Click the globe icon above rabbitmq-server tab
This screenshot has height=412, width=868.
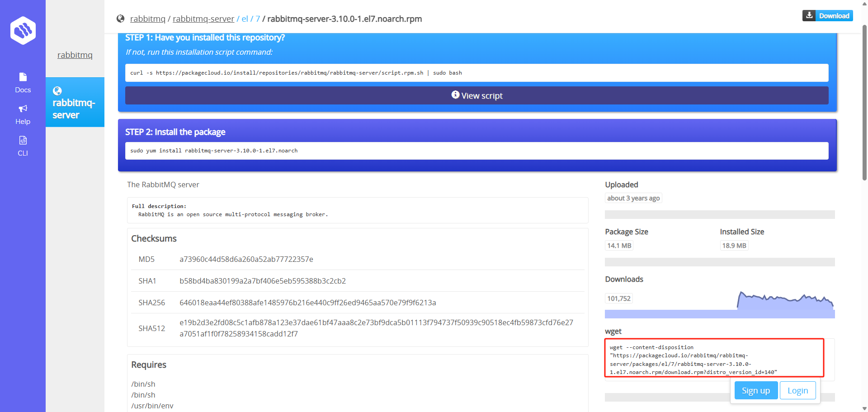coord(57,91)
